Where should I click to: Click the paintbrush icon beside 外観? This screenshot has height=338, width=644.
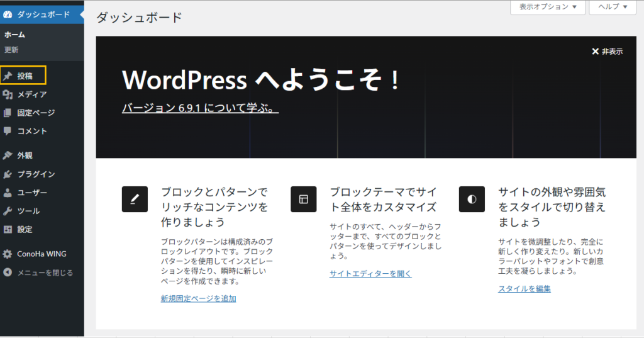coord(8,155)
